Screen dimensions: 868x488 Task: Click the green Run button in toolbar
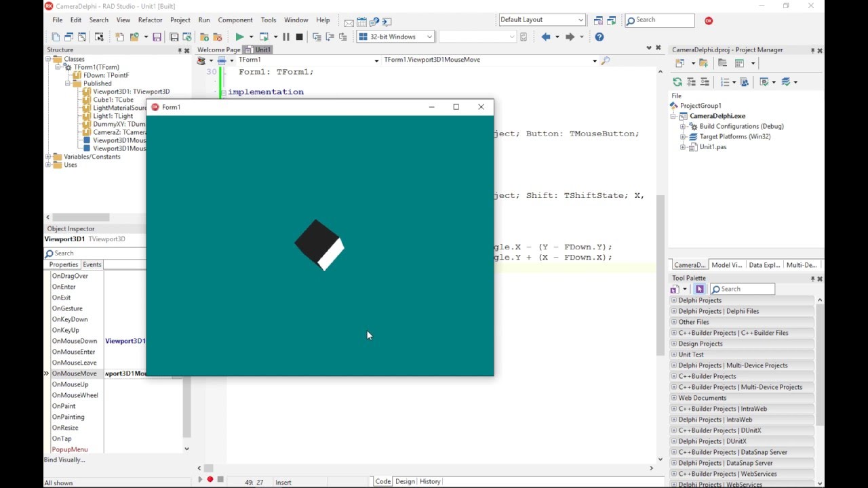(239, 37)
